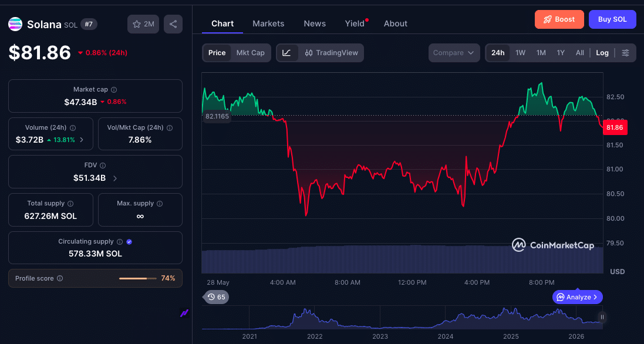Image resolution: width=644 pixels, height=344 pixels.
Task: Click the 13.81% volume change
Action: coord(61,140)
